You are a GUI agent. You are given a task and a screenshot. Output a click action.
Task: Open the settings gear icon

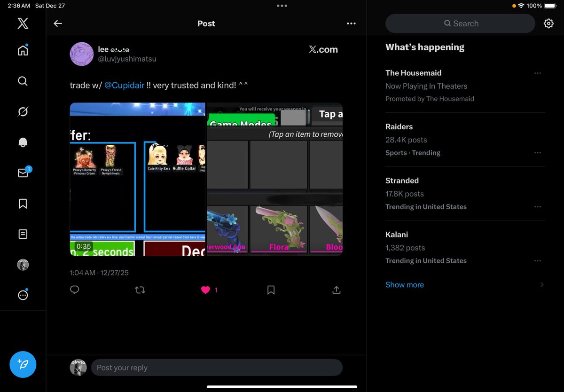coord(548,24)
